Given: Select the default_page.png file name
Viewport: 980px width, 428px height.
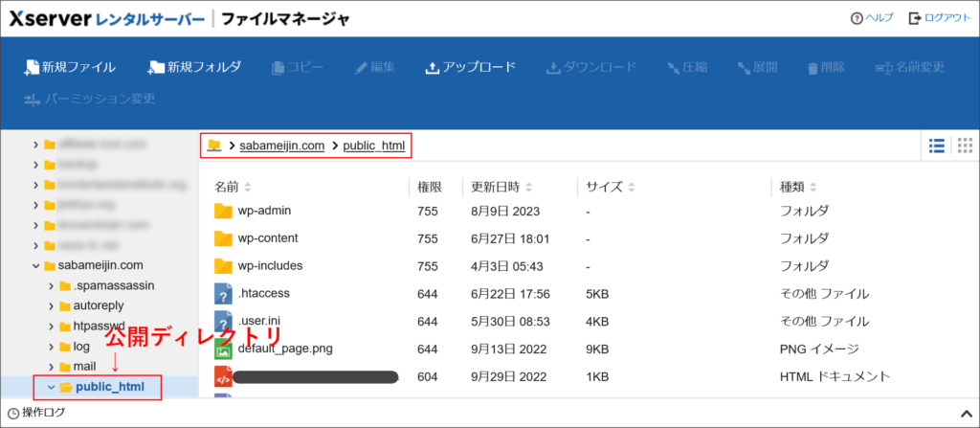Looking at the screenshot, I should (x=285, y=349).
